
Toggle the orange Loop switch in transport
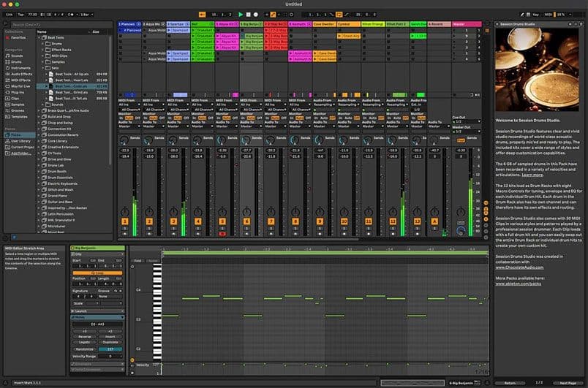coord(339,15)
